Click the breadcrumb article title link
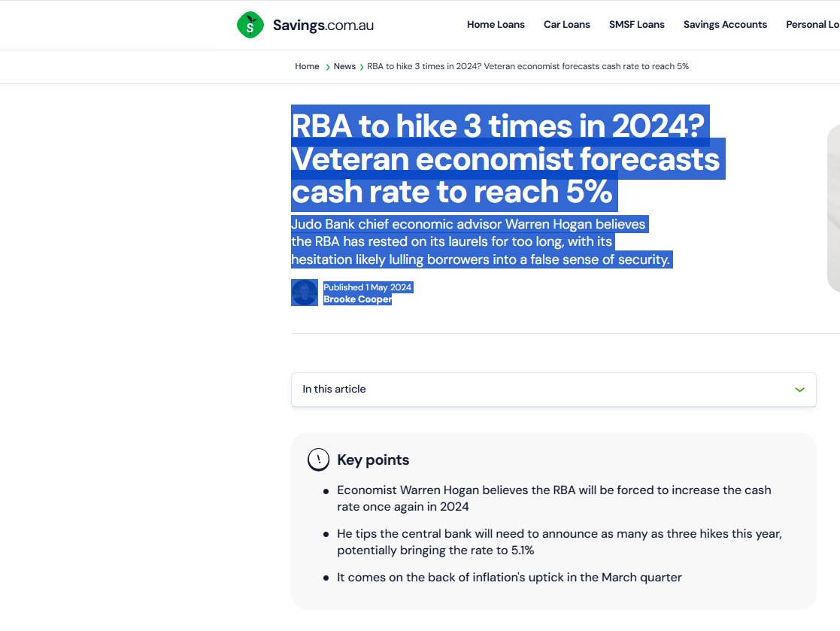The width and height of the screenshot is (840, 631). (x=528, y=66)
